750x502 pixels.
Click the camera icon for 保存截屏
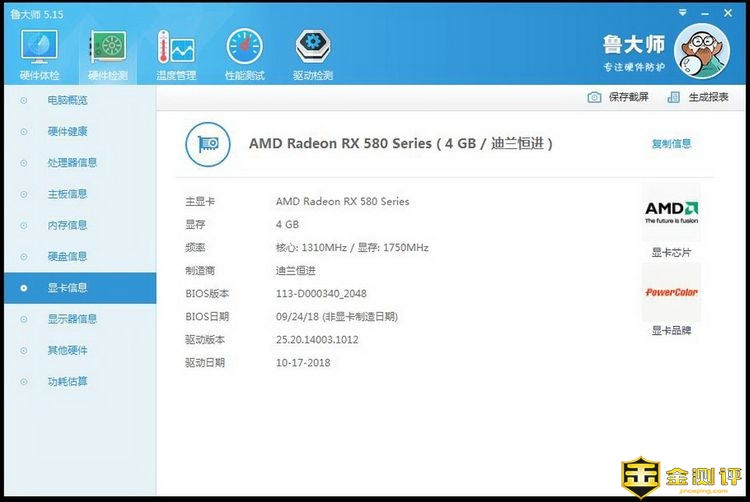[595, 97]
